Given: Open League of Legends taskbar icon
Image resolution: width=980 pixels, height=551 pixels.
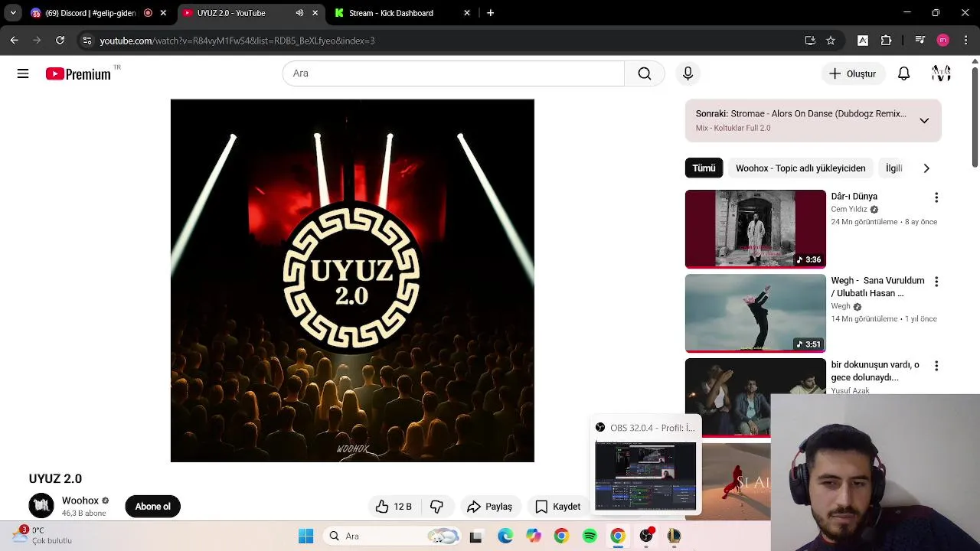Looking at the screenshot, I should [674, 536].
